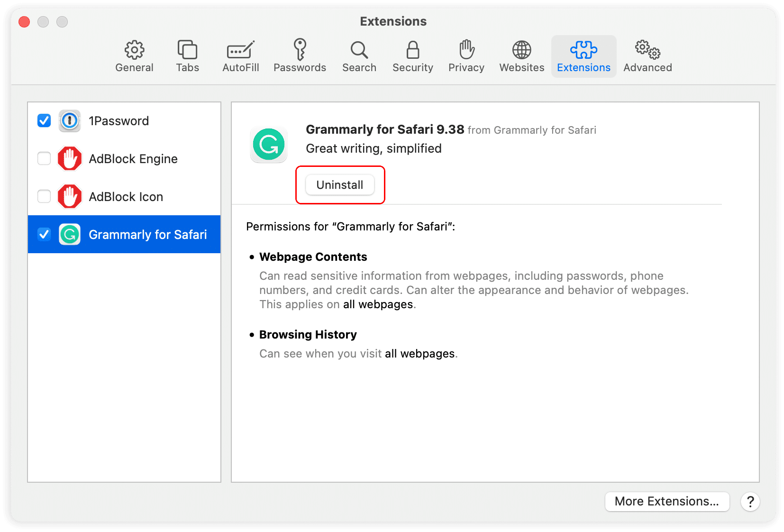Screen dimensions: 784x532
Task: Switch to the Websites globe pane
Action: [x=522, y=56]
